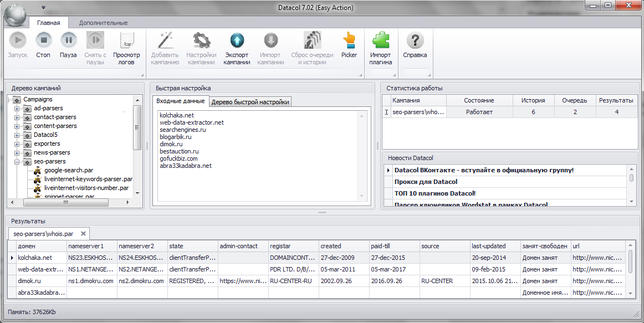Viewport: 644px width, 323px height.
Task: Select the Главная ribbon tab
Action: [48, 23]
